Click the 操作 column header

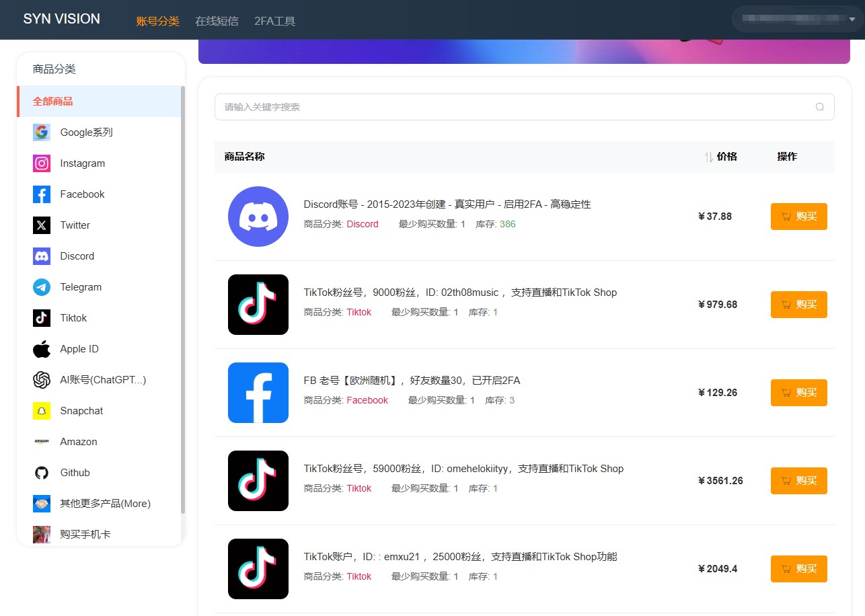(x=787, y=157)
